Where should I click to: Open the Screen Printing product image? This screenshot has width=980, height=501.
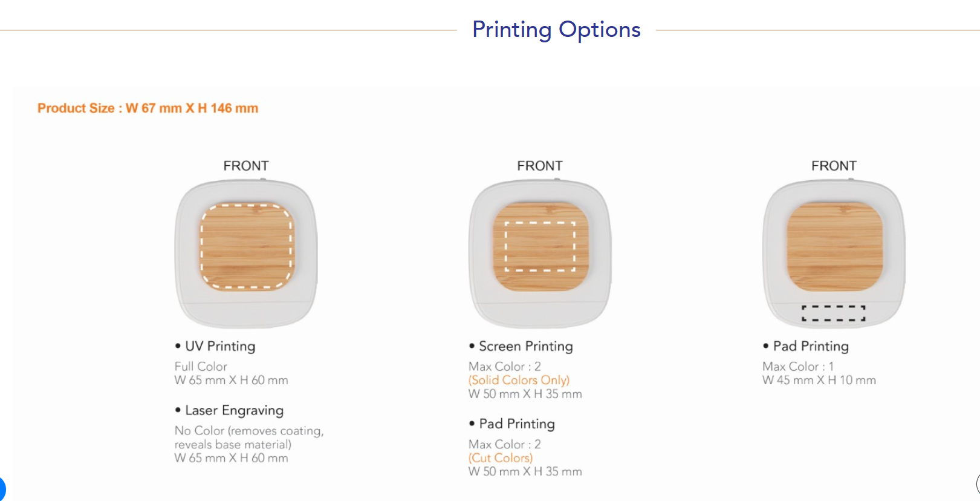point(540,254)
